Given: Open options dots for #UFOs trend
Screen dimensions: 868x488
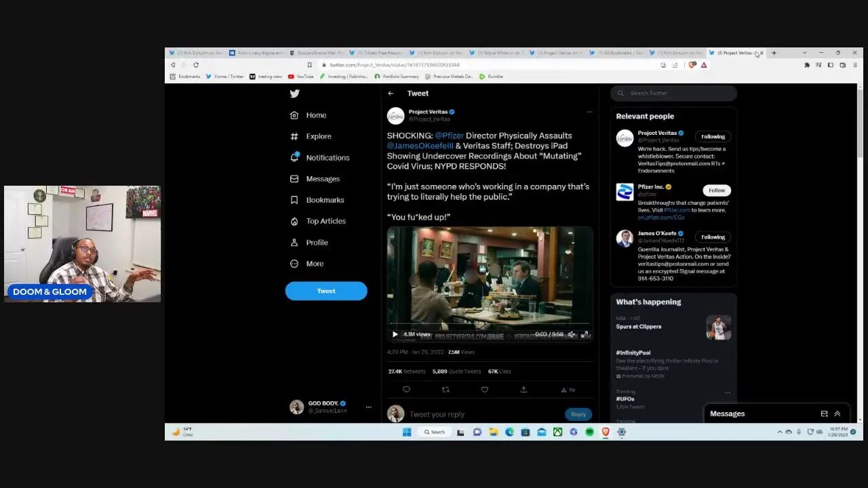Looking at the screenshot, I should pyautogui.click(x=728, y=392).
